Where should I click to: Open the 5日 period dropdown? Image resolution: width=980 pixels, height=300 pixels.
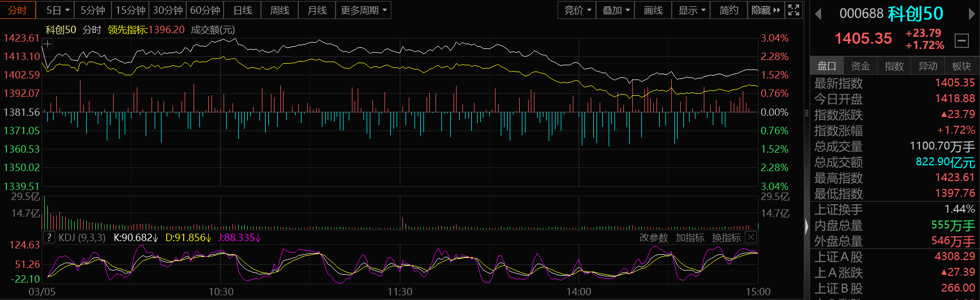click(57, 10)
